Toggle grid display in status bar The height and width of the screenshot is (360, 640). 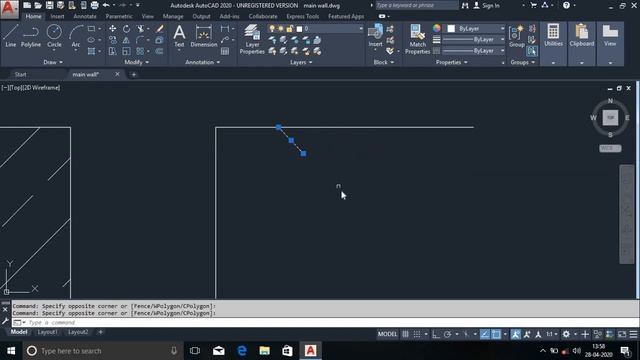pos(405,334)
